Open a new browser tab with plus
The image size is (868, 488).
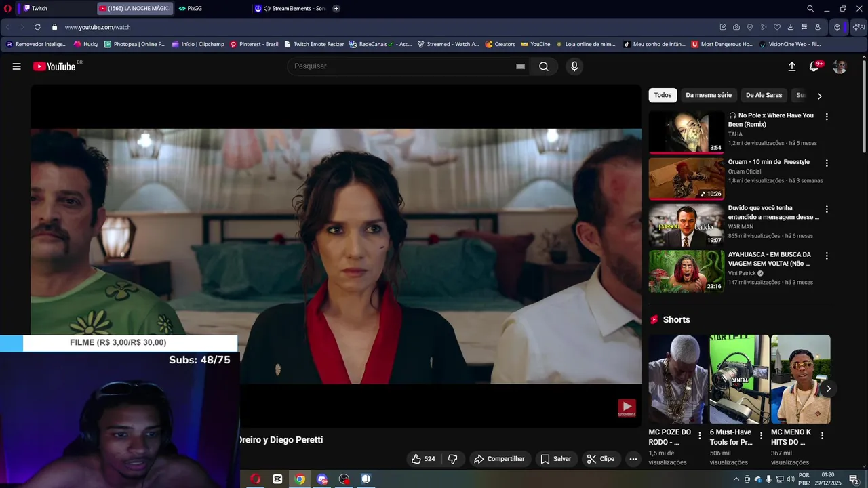click(x=336, y=9)
